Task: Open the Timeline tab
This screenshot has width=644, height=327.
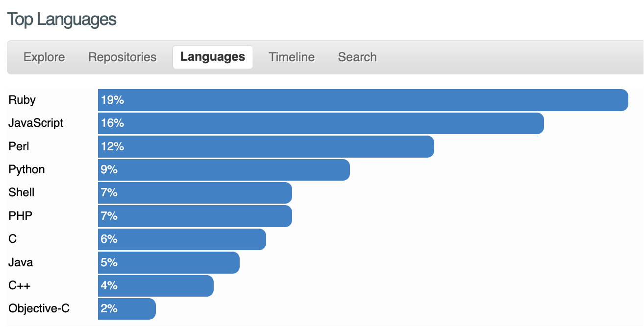Action: [292, 57]
